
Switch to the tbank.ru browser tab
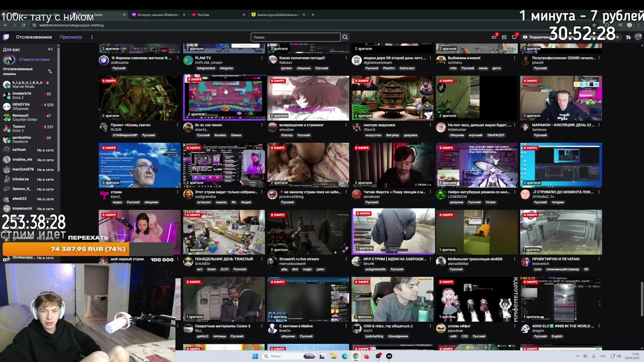[x=277, y=15]
